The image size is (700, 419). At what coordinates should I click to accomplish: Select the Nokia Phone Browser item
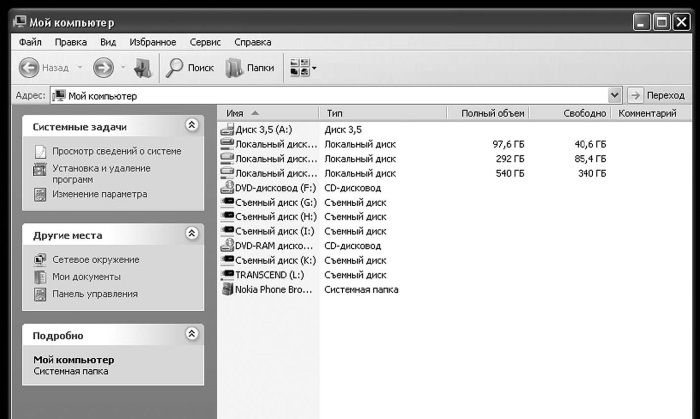(x=269, y=289)
